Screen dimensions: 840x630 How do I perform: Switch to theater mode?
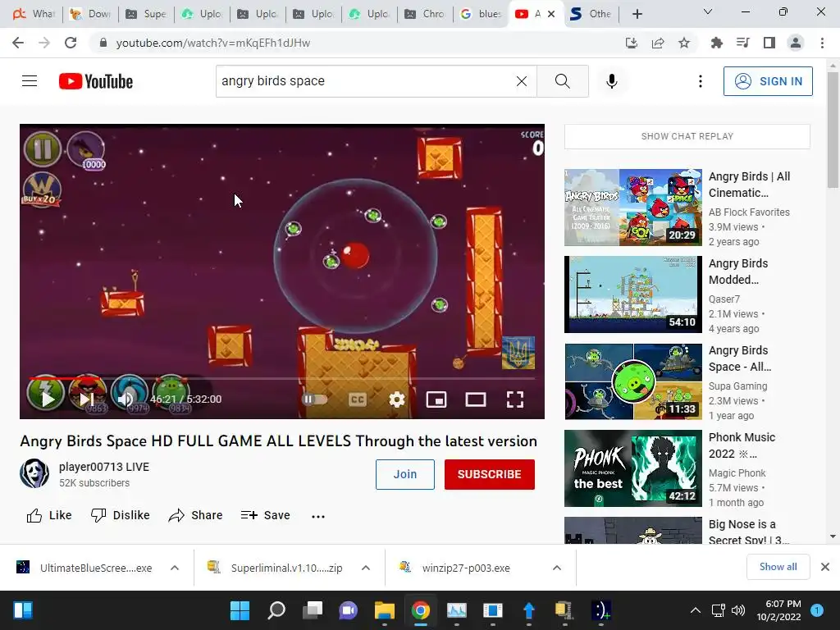click(475, 399)
